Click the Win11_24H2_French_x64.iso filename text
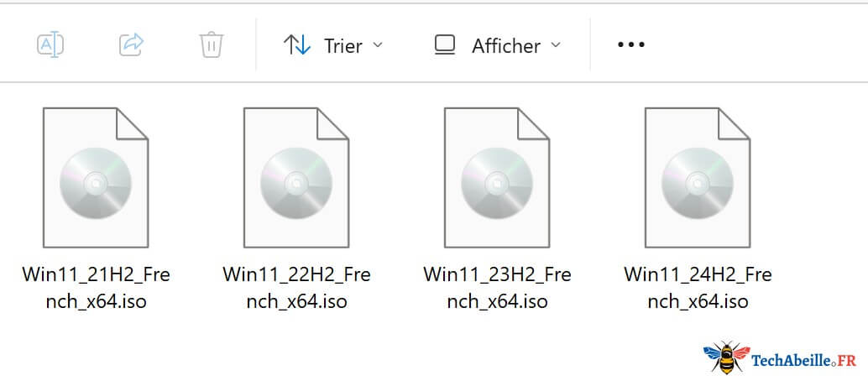 (x=698, y=288)
